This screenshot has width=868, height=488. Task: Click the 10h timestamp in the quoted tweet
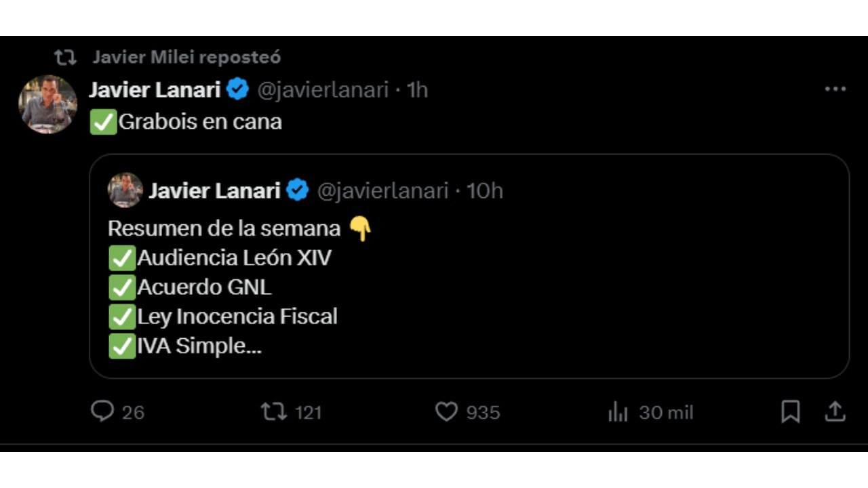coord(485,190)
